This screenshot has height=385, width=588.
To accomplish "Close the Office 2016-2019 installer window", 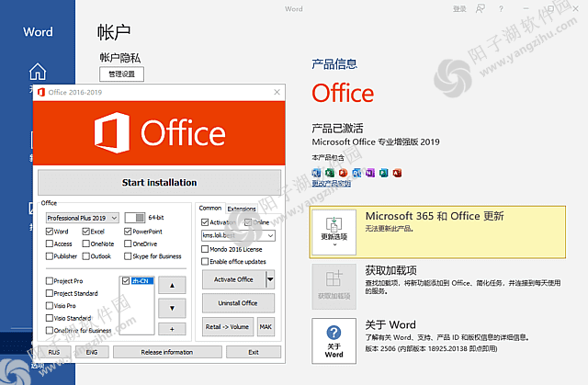I will [277, 92].
